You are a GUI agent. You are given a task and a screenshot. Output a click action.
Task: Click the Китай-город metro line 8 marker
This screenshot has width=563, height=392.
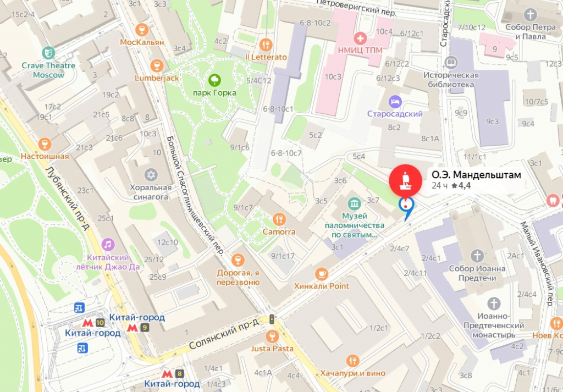coord(172,374)
